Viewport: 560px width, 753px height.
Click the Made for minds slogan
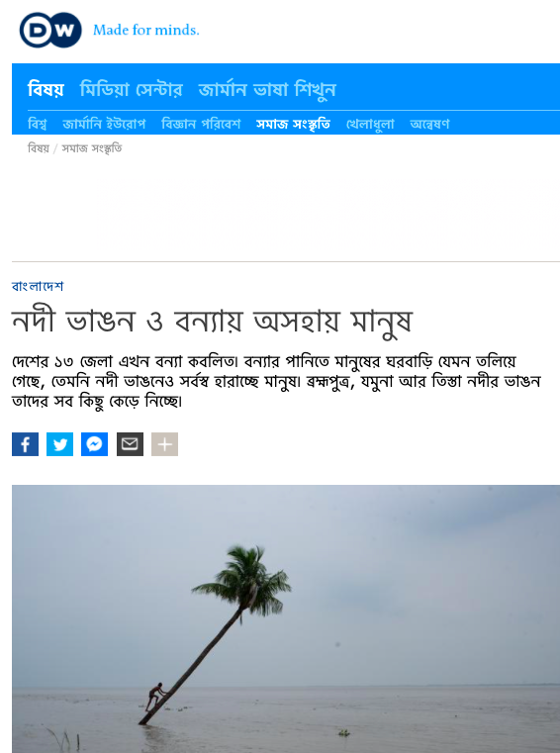(x=146, y=30)
